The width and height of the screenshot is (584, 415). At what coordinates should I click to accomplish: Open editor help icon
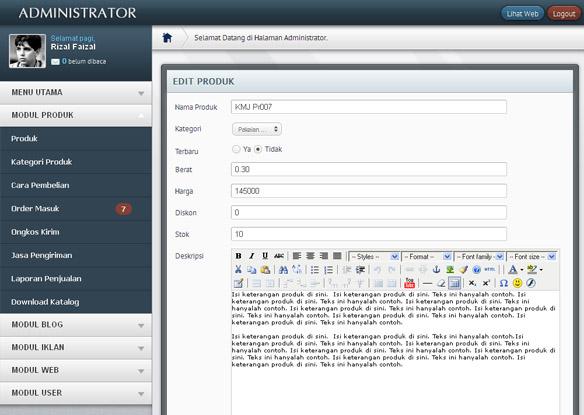[x=476, y=269]
